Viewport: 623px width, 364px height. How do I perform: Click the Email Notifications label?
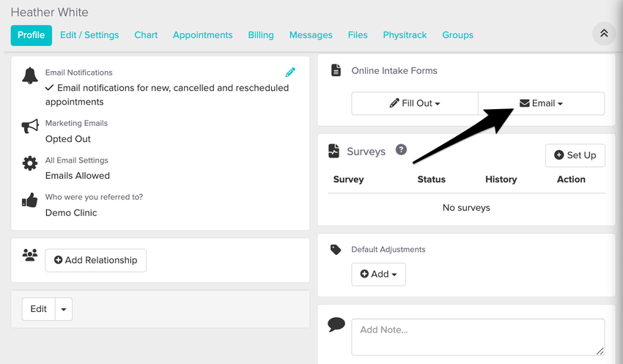tap(78, 73)
